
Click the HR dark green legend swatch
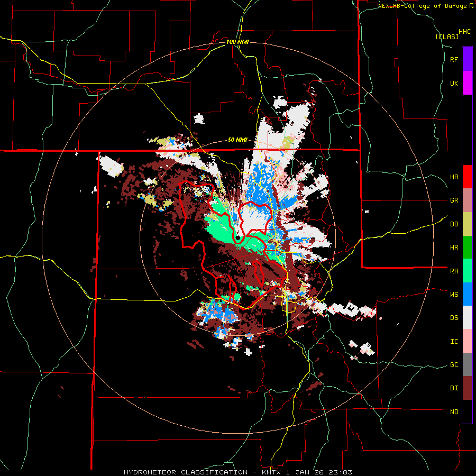467,248
